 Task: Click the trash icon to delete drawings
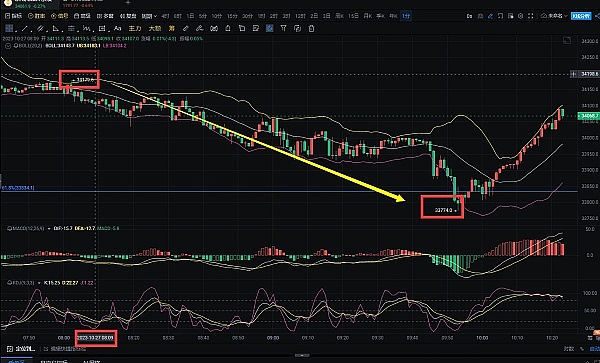click(x=311, y=28)
